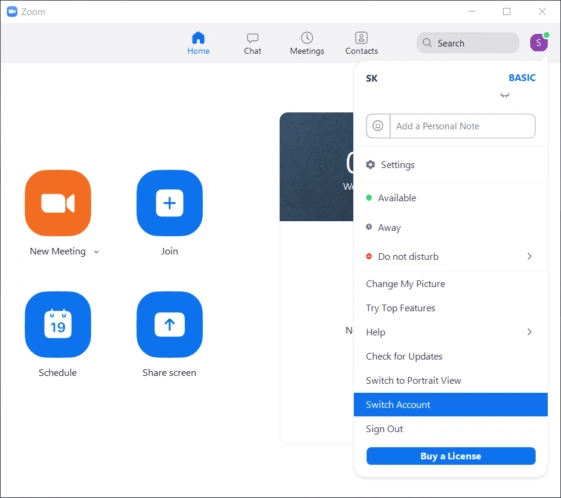This screenshot has width=561, height=498.
Task: Open the Help menu entry
Action: click(450, 332)
